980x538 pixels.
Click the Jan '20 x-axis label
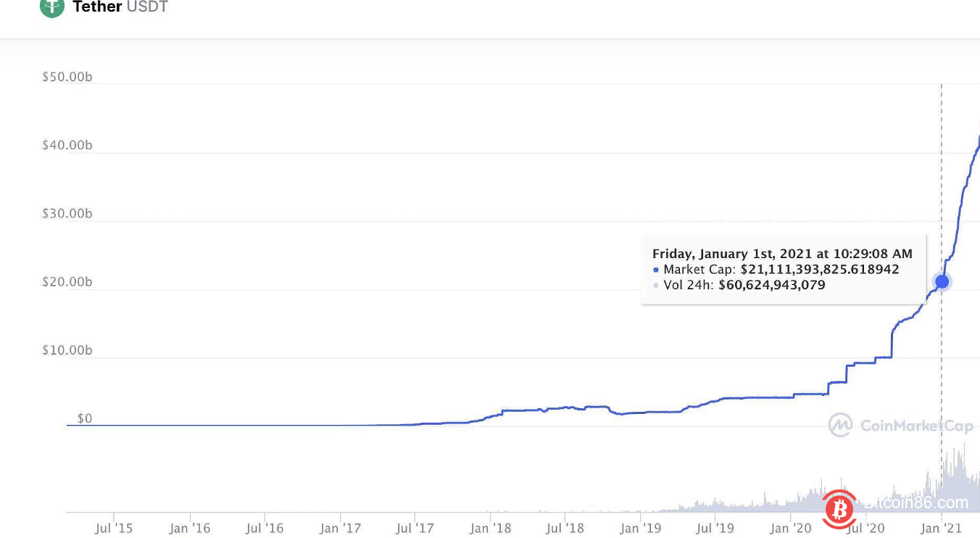pos(790,528)
